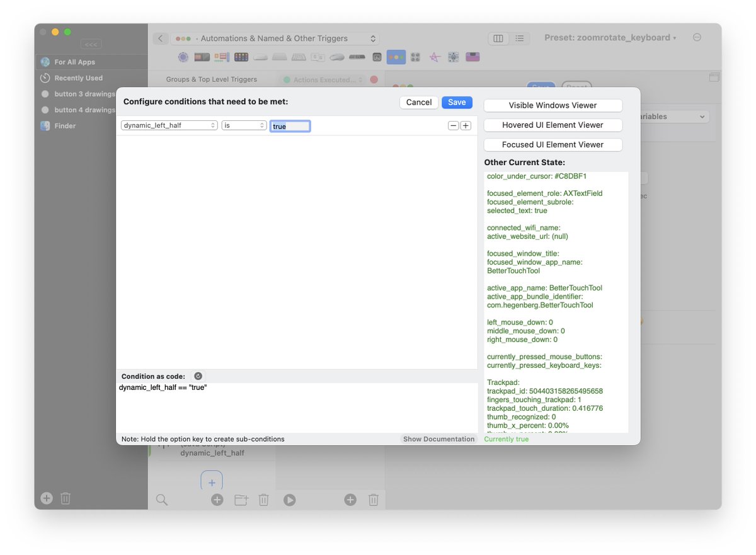This screenshot has width=756, height=555.
Task: Click Groups & Top Level Triggers header
Action: click(x=212, y=79)
